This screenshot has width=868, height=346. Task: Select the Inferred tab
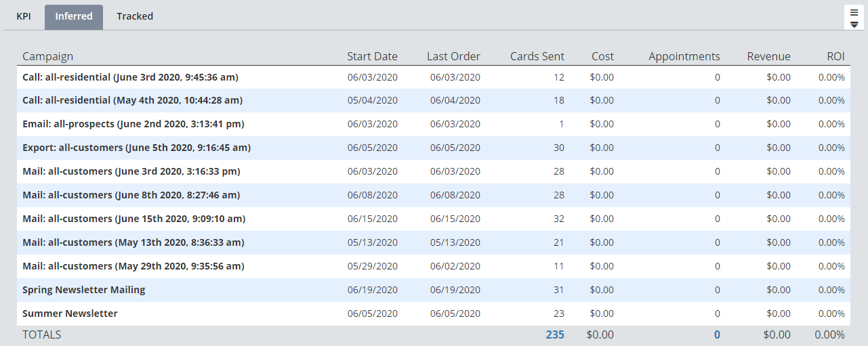click(x=74, y=16)
